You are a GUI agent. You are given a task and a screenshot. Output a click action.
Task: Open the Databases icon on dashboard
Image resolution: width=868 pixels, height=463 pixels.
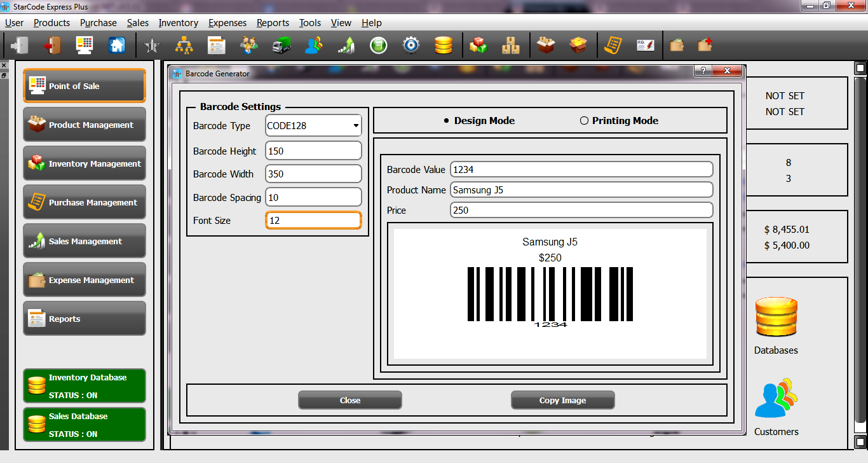tap(776, 317)
